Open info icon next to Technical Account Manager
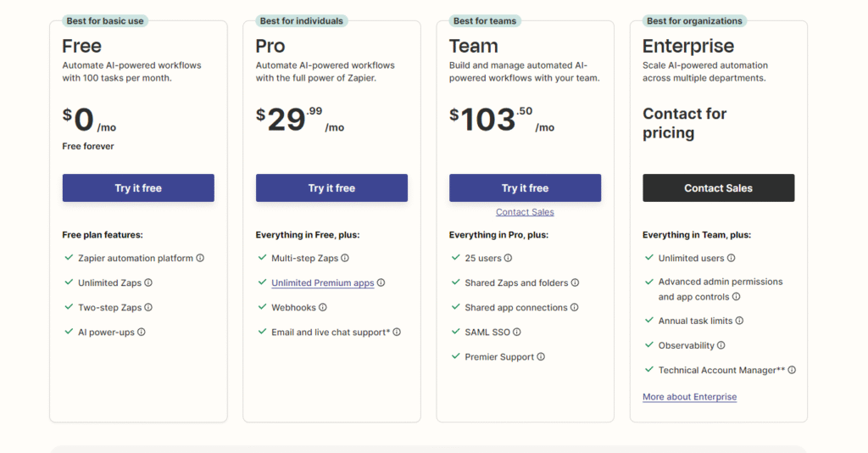 point(792,370)
